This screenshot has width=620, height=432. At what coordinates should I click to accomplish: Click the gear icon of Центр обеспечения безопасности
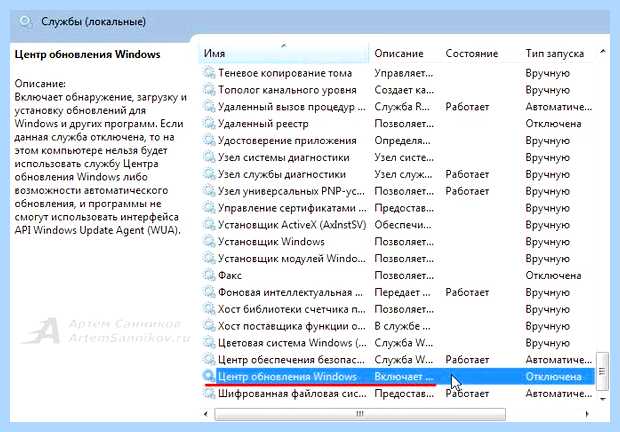coord(208,360)
